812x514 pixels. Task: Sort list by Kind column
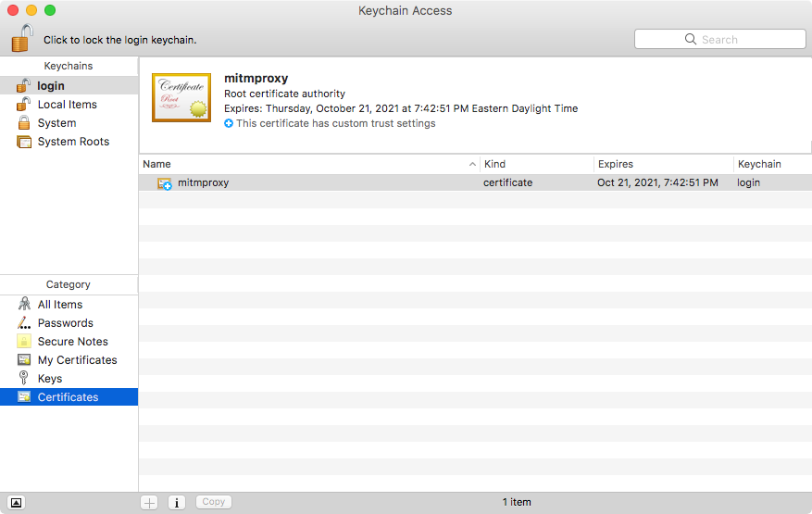pyautogui.click(x=535, y=164)
